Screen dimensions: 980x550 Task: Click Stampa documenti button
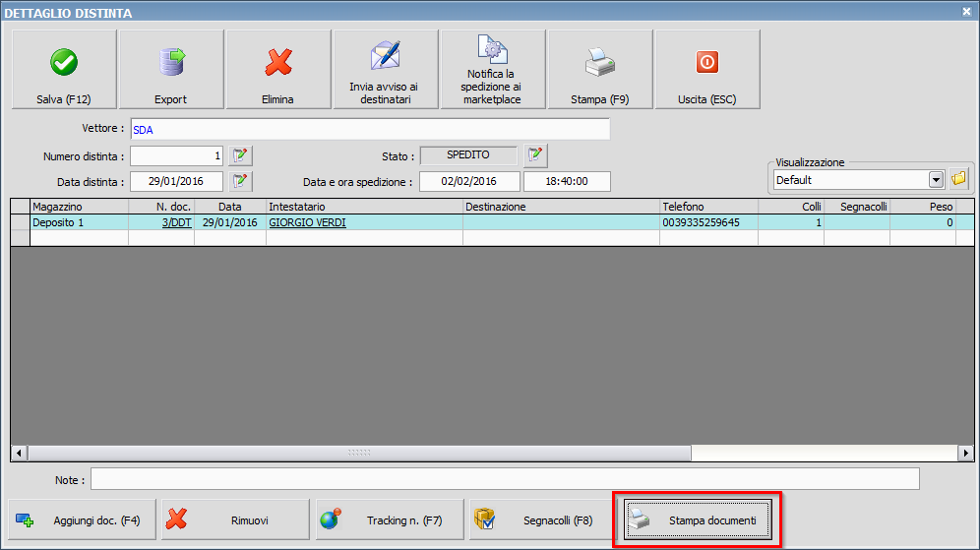pos(698,520)
